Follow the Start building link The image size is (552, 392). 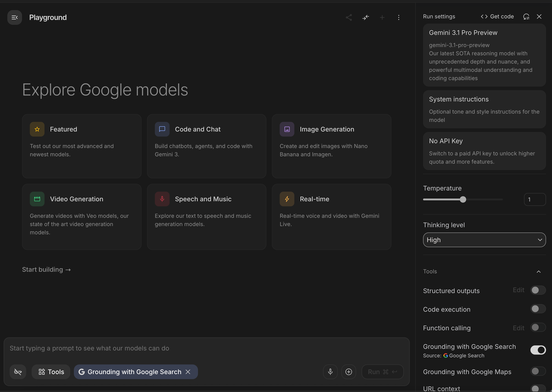[46, 270]
